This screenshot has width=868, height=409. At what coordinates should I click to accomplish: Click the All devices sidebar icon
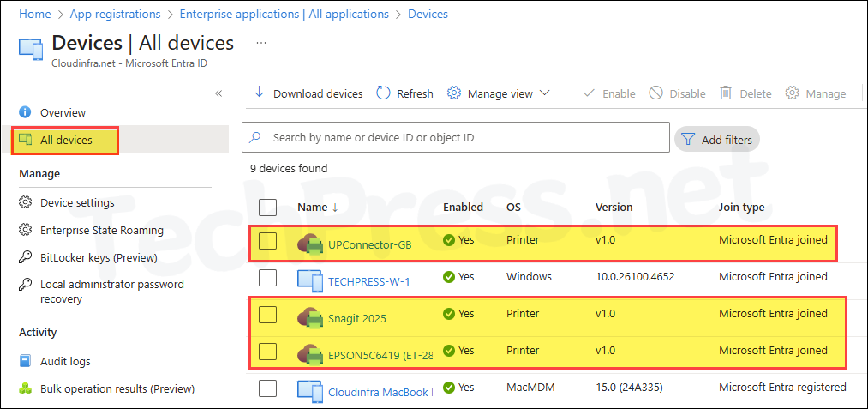click(26, 141)
